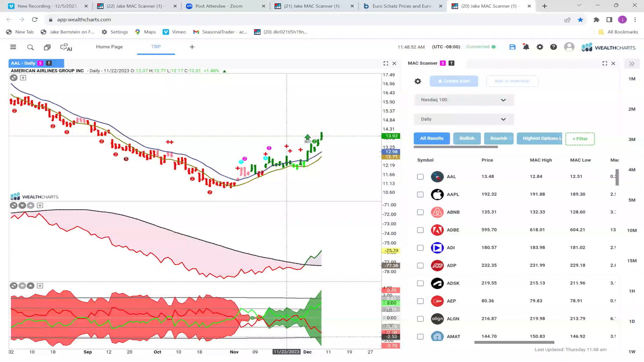Screen dimensions: 644x362
Task: Open the Nasdaq 100 list dropdown
Action: 464,100
